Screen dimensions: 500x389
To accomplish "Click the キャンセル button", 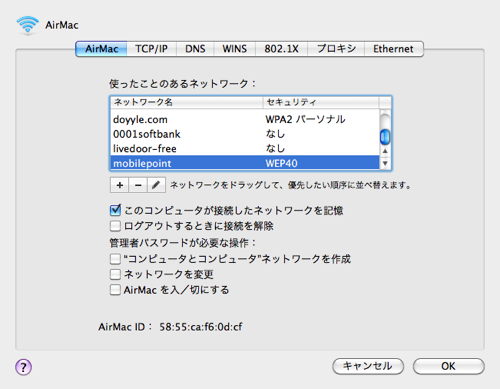I will point(368,366).
